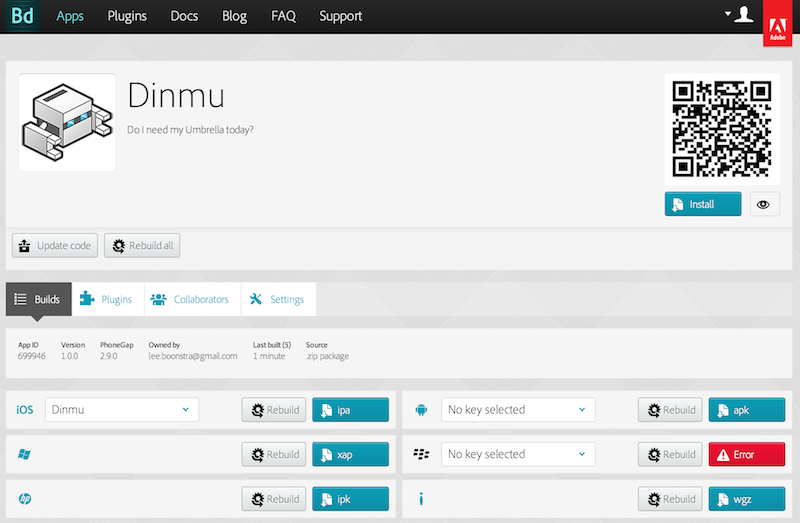Open BlackBerry No key selected dropdown

(518, 454)
